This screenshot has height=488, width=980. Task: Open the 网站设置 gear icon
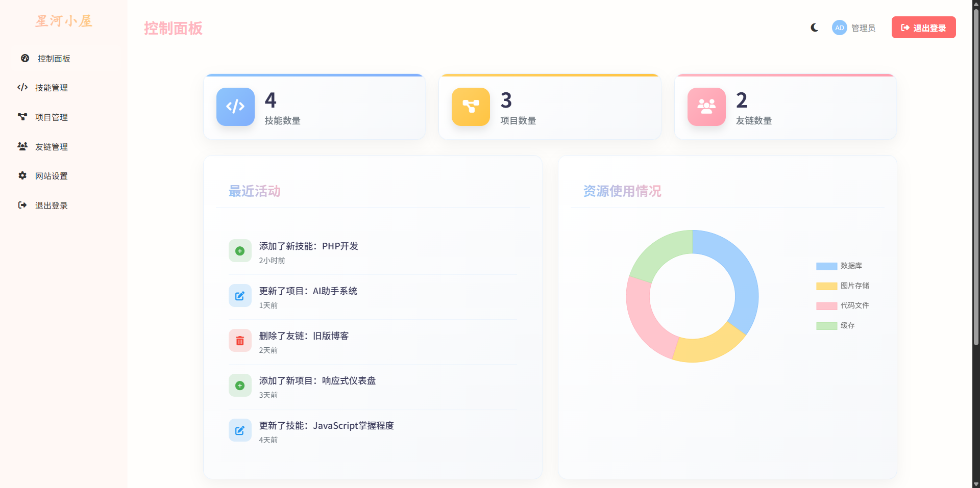tap(22, 175)
